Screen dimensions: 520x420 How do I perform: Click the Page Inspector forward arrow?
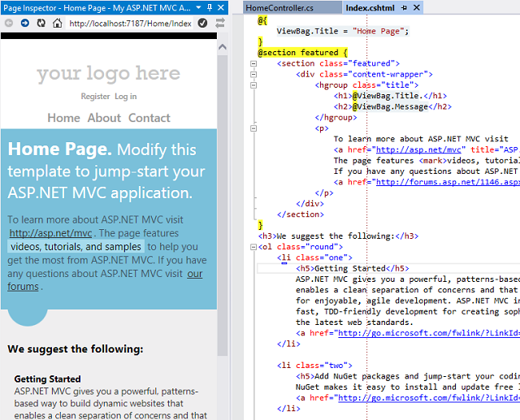[x=25, y=23]
